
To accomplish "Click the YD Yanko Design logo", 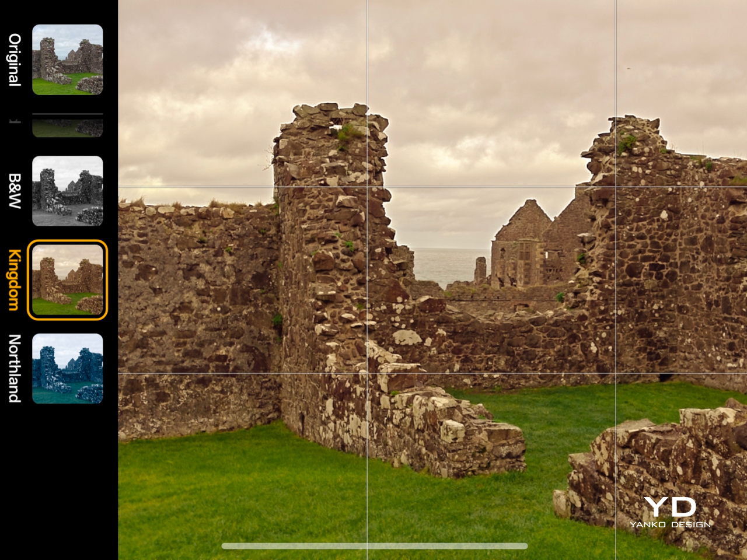I will pos(670,507).
